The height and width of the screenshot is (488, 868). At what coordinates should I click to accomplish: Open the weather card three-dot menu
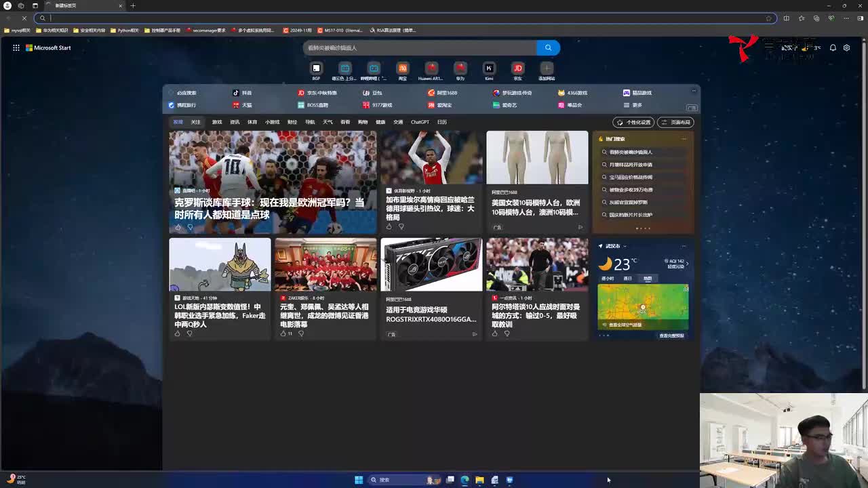point(684,245)
